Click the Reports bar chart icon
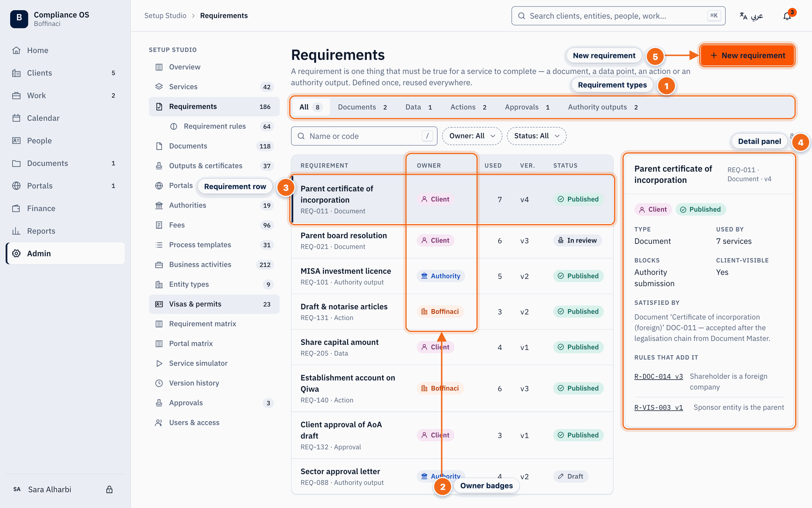812x508 pixels. 16,231
